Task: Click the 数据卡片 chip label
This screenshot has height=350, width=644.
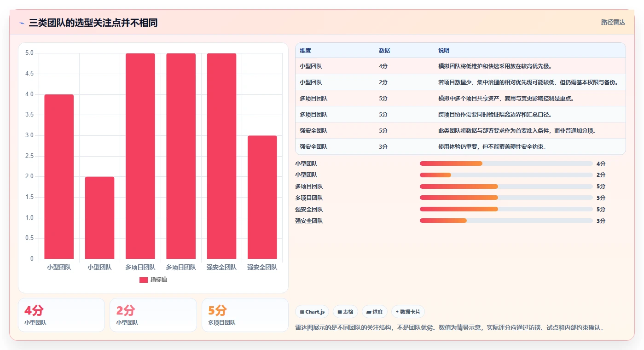Action: click(x=410, y=312)
